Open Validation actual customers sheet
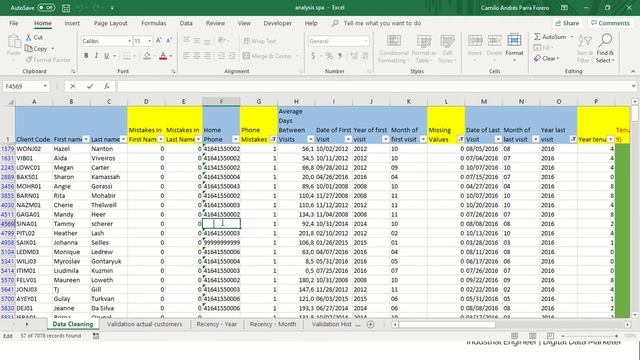 click(x=144, y=324)
